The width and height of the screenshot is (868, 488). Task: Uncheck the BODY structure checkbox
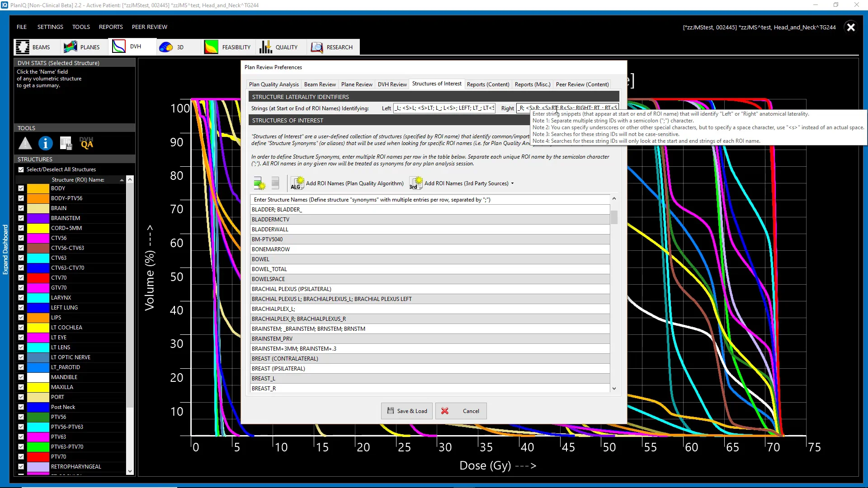pos(21,188)
